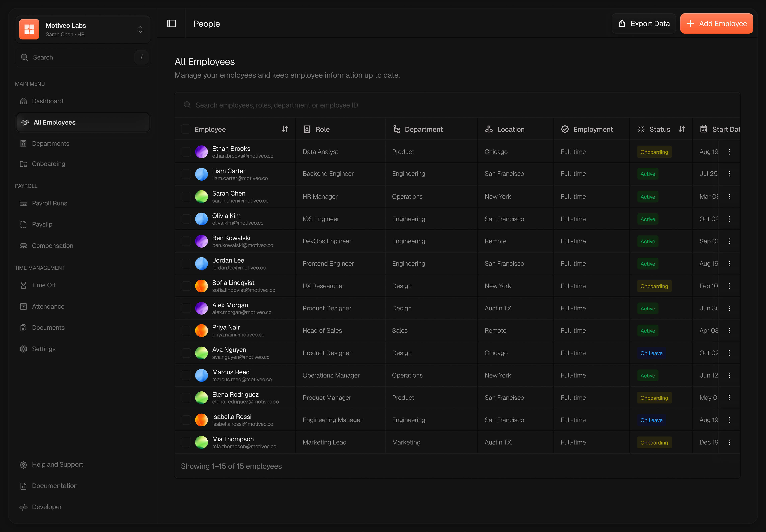Open Attendance page
The image size is (766, 532).
click(x=83, y=306)
